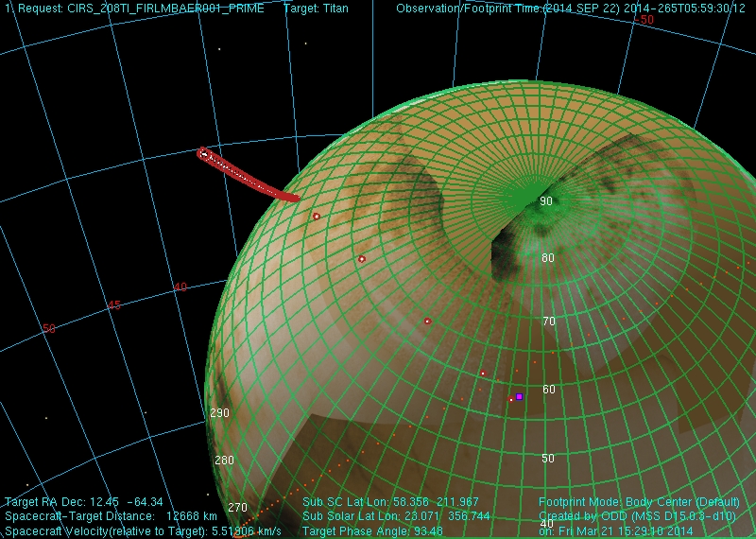This screenshot has height=539, width=756.
Task: Click the red '-50' grid label
Action: pyautogui.click(x=644, y=20)
